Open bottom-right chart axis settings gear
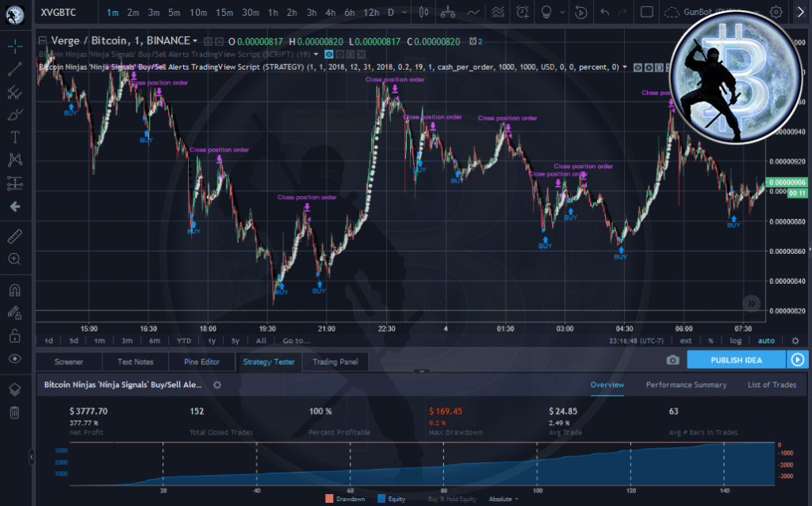The height and width of the screenshot is (506, 812). tap(795, 341)
